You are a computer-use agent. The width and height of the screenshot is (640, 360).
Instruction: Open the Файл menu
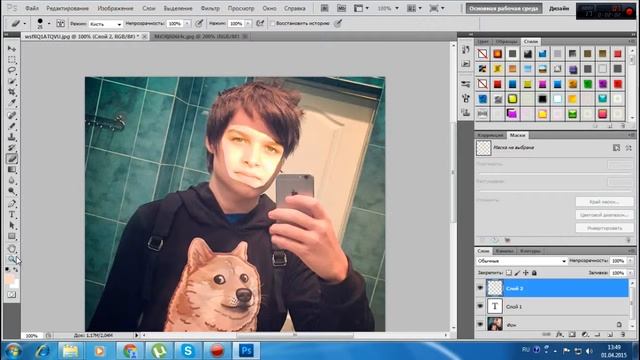32,8
